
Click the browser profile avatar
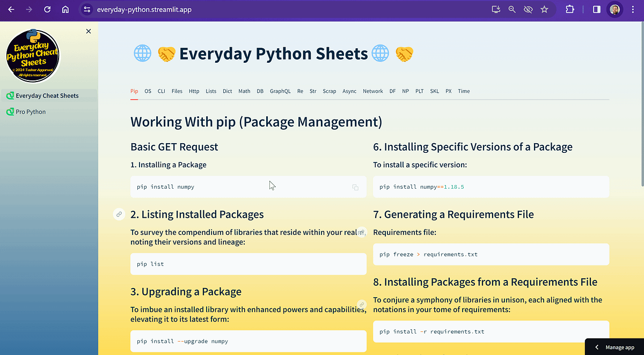coord(614,9)
